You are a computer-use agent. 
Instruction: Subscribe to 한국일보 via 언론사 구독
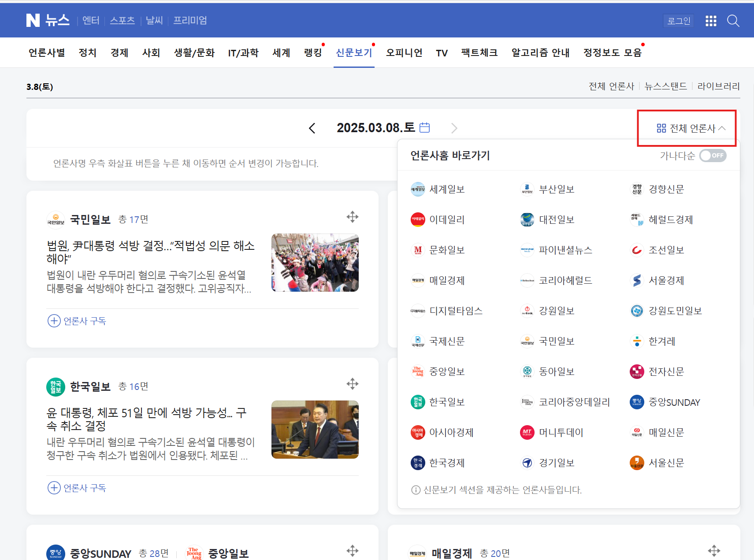point(77,488)
